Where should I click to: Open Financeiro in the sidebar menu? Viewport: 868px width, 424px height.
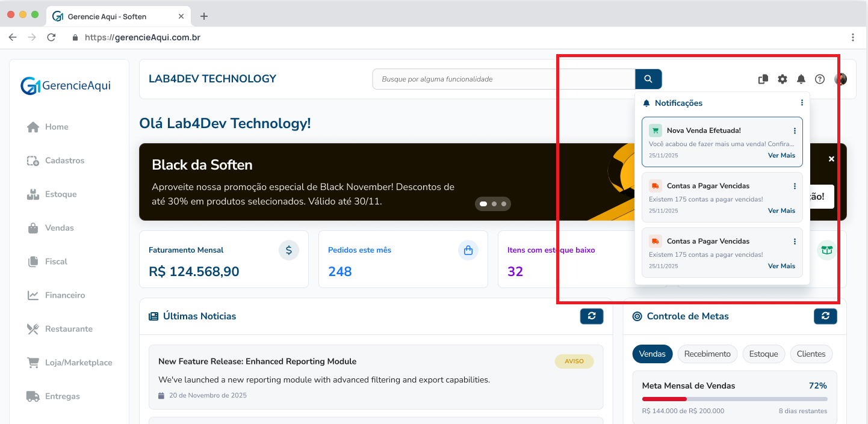(64, 295)
